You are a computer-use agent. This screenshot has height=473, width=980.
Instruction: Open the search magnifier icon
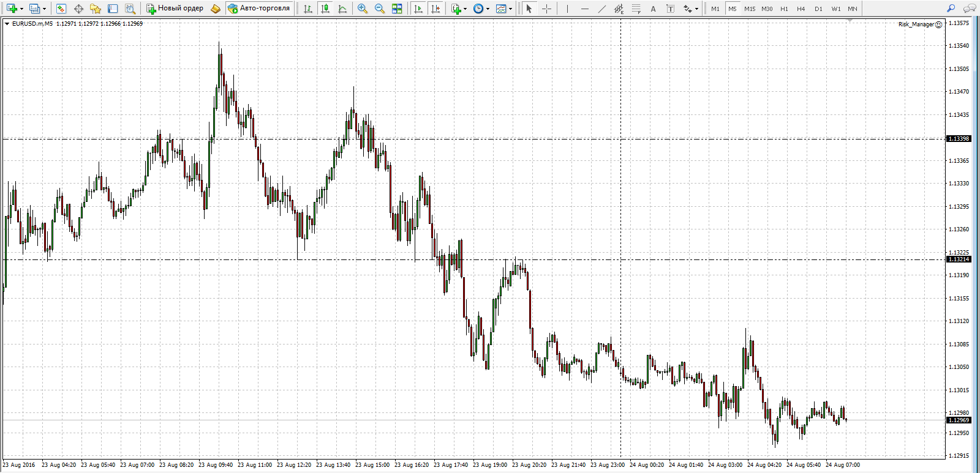(951, 9)
